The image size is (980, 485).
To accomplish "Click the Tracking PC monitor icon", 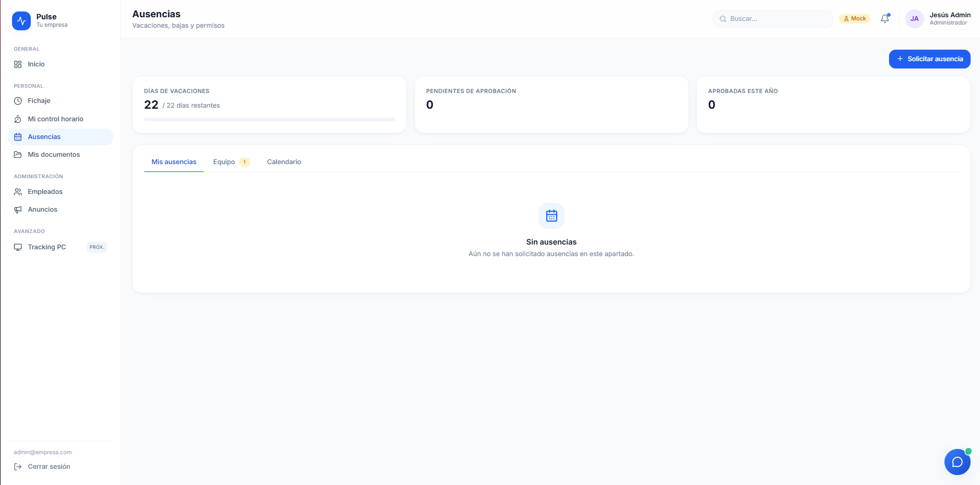I will click(x=18, y=247).
